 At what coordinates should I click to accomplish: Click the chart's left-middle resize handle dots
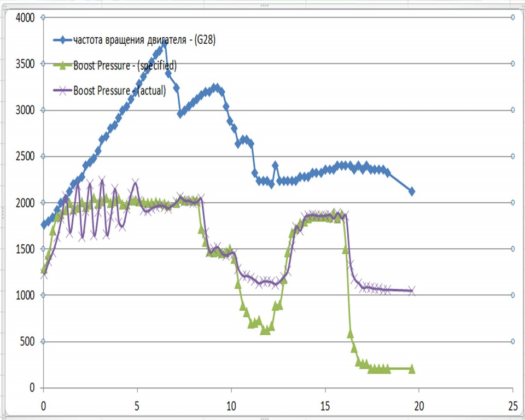click(2, 212)
